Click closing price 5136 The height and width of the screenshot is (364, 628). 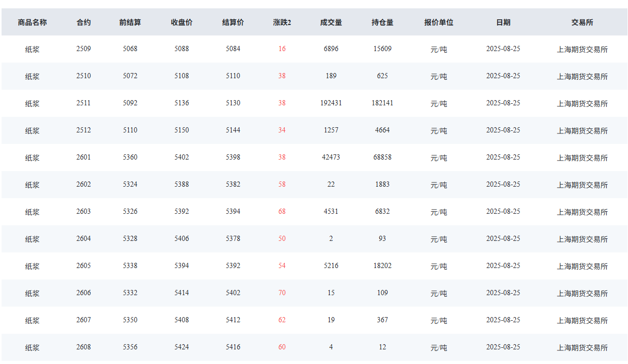pos(182,103)
